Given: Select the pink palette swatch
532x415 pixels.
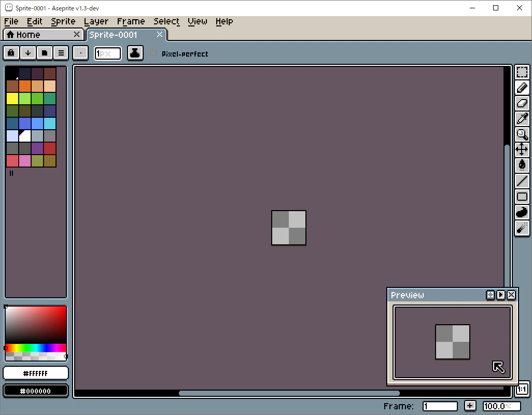Looking at the screenshot, I should 25,161.
